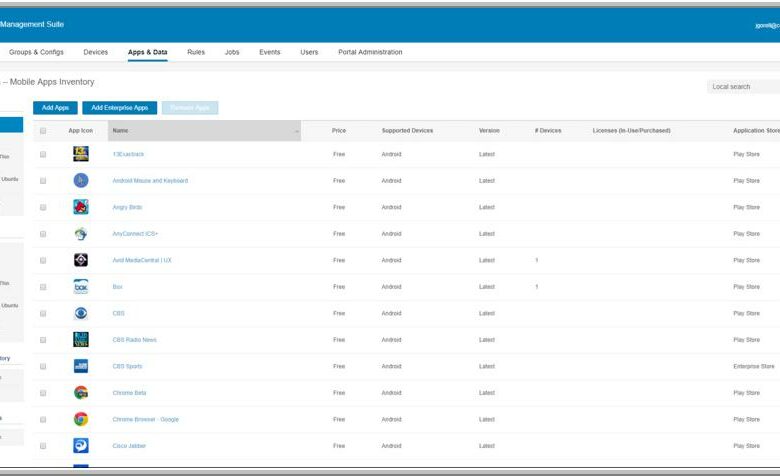Click the Add Apps button
The height and width of the screenshot is (476, 780).
point(55,107)
